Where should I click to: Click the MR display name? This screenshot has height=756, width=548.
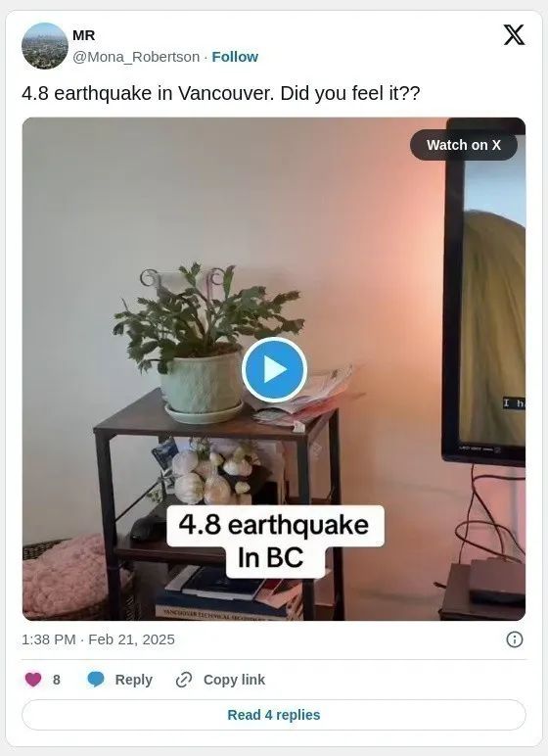pos(84,35)
